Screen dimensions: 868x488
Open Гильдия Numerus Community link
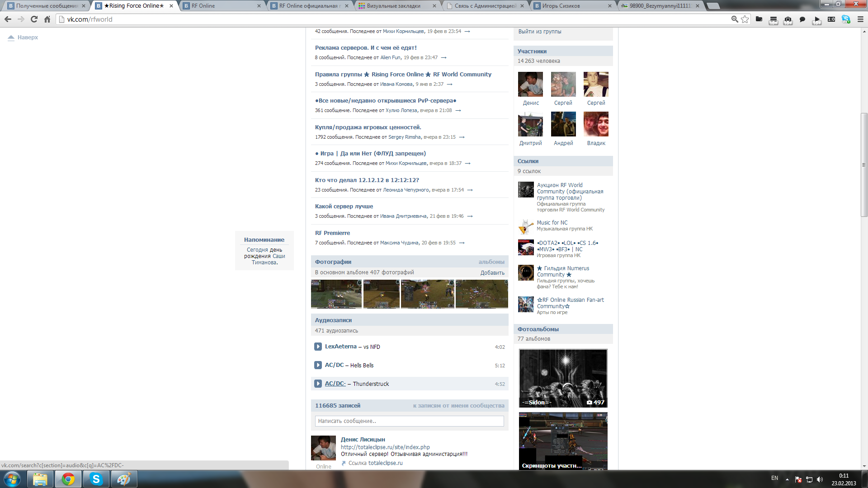coord(563,272)
